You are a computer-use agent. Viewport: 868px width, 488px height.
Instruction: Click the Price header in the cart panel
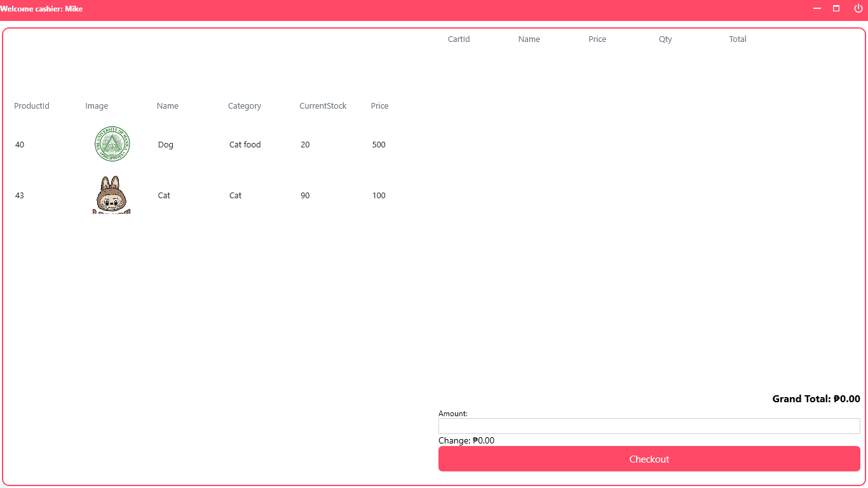tap(597, 39)
